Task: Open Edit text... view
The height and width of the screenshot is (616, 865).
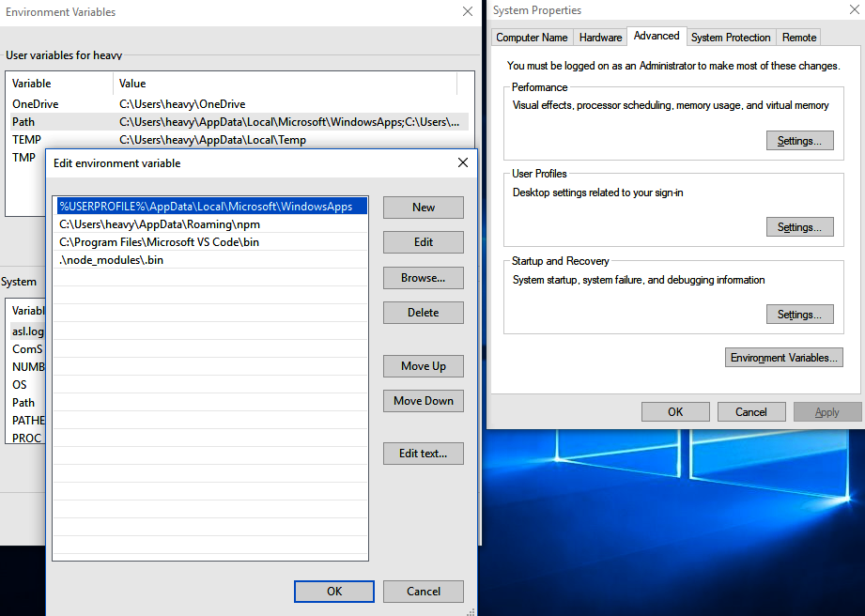Action: (424, 454)
